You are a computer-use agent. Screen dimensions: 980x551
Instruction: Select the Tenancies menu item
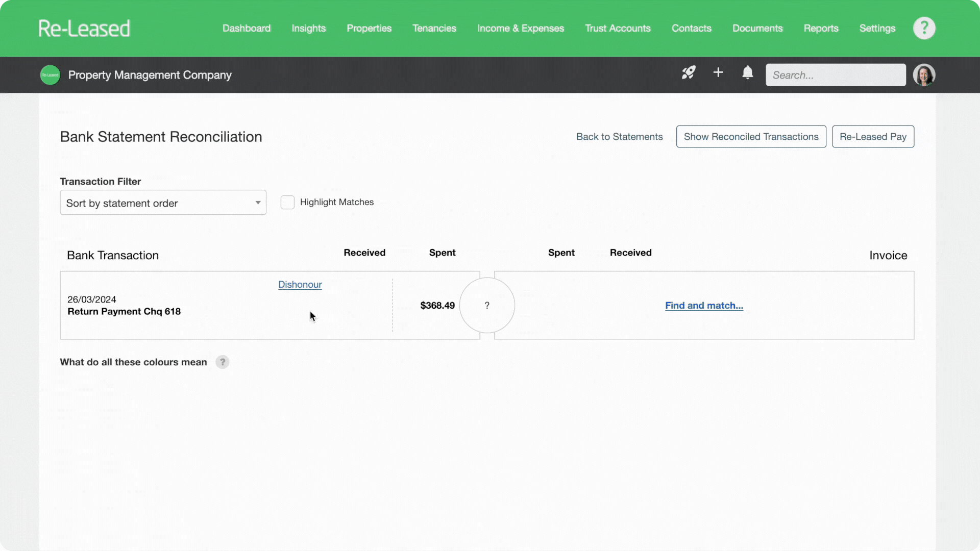click(x=434, y=29)
